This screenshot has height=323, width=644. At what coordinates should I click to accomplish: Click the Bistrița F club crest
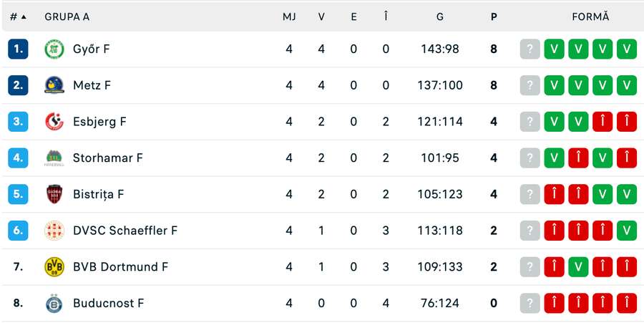pos(54,194)
